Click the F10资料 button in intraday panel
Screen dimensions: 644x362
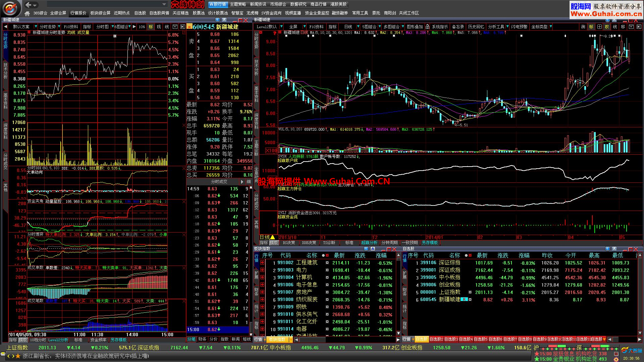click(x=71, y=26)
